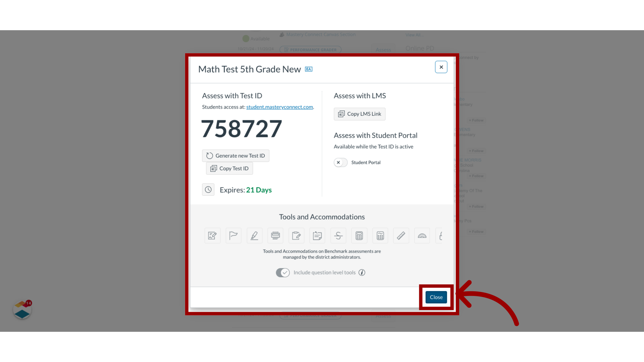Toggle the second calculator tool icon

(380, 235)
